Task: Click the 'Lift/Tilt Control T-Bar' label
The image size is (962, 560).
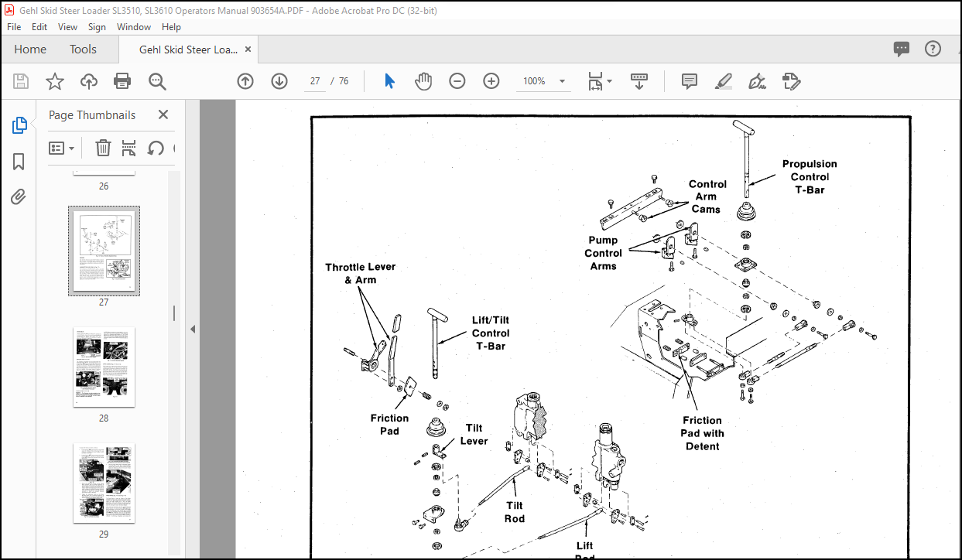Action: click(491, 333)
